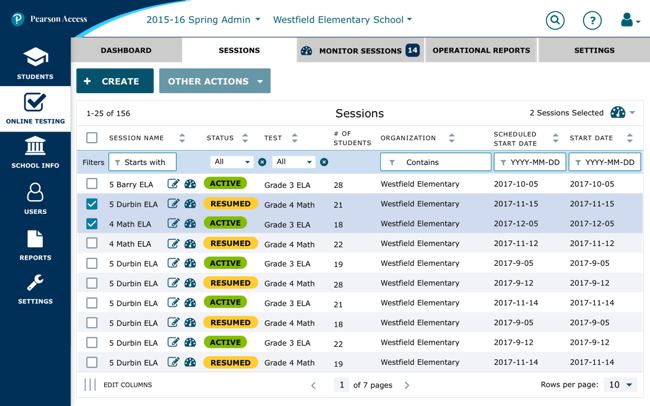Click the edit icon for 5 Barry ELA
Viewport: 650px width, 406px height.
(x=174, y=184)
